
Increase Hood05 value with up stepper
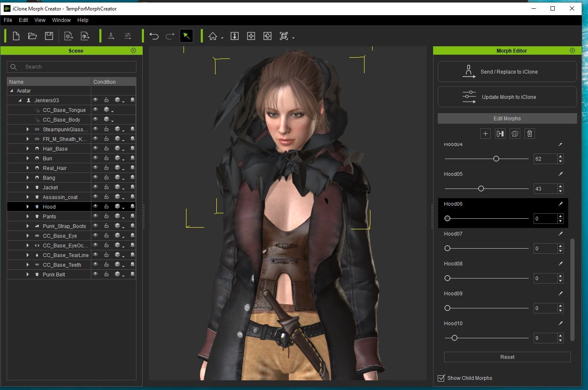click(x=560, y=186)
